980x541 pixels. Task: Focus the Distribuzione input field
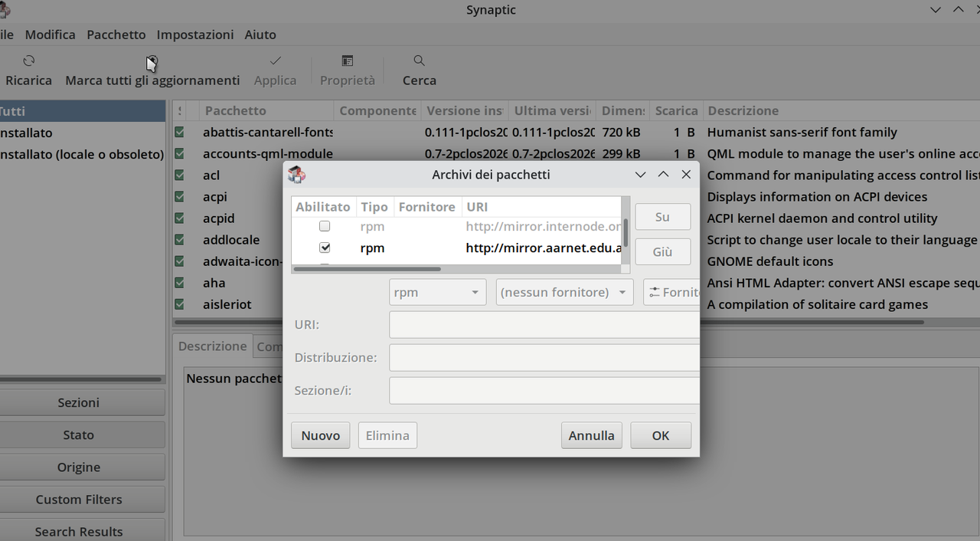point(544,358)
